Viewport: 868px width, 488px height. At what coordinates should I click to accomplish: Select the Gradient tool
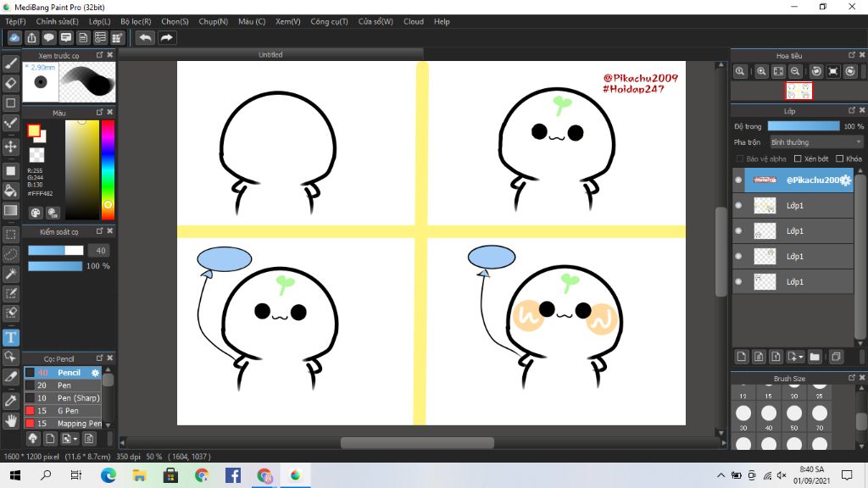point(10,211)
